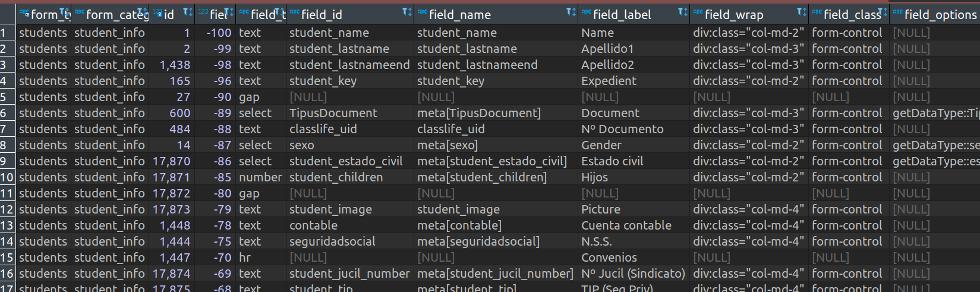This screenshot has width=980, height=292.
Task: Click the field_id cell 'student_key'
Action: [x=350, y=81]
